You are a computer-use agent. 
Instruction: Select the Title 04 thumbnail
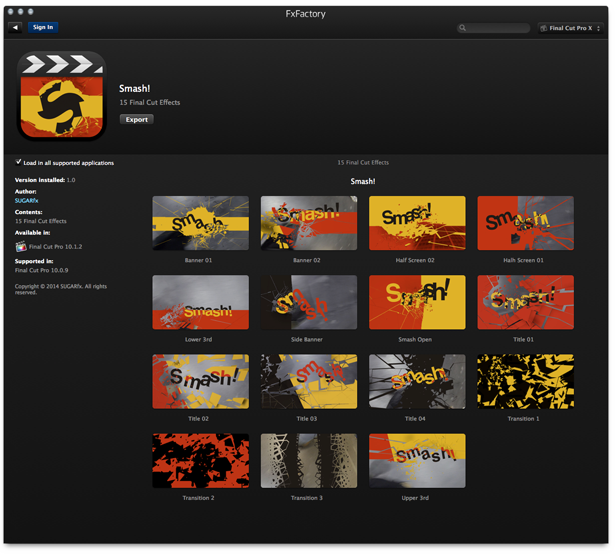417,382
